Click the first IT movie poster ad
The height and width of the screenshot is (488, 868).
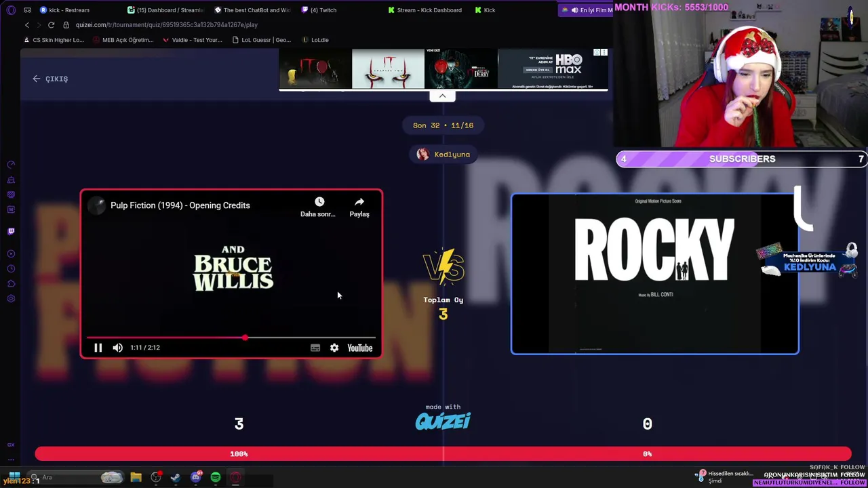coord(315,68)
